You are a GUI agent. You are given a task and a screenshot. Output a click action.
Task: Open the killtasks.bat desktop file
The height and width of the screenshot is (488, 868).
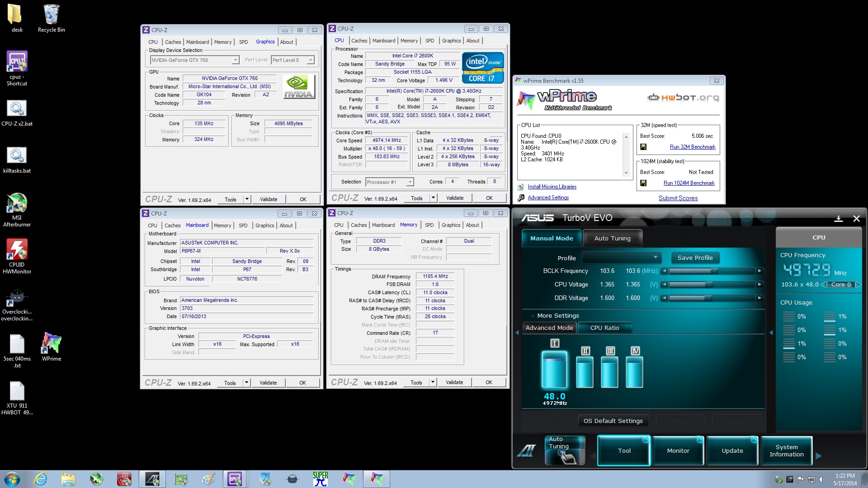(17, 160)
